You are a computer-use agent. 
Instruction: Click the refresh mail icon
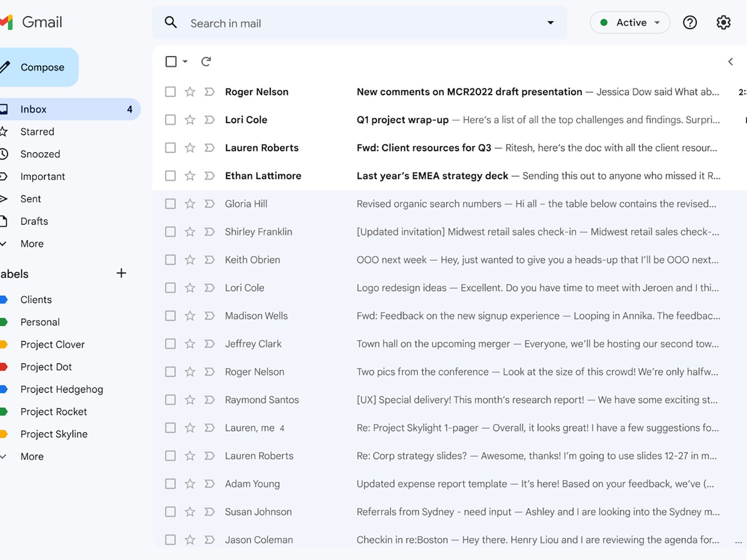tap(206, 62)
